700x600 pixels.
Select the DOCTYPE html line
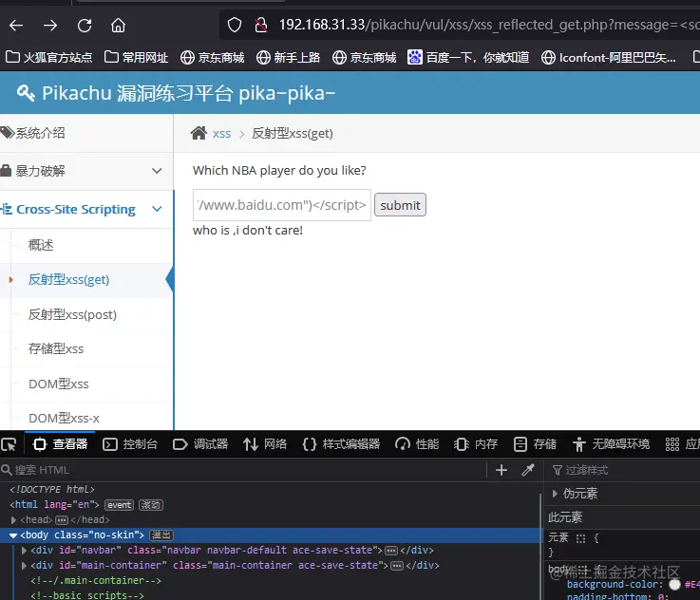point(52,489)
